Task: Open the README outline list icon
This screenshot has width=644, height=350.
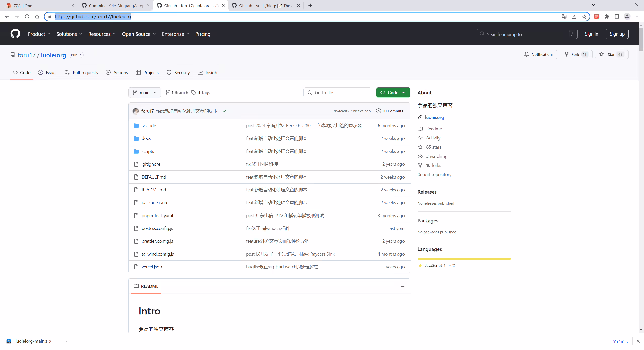Action: [402, 286]
